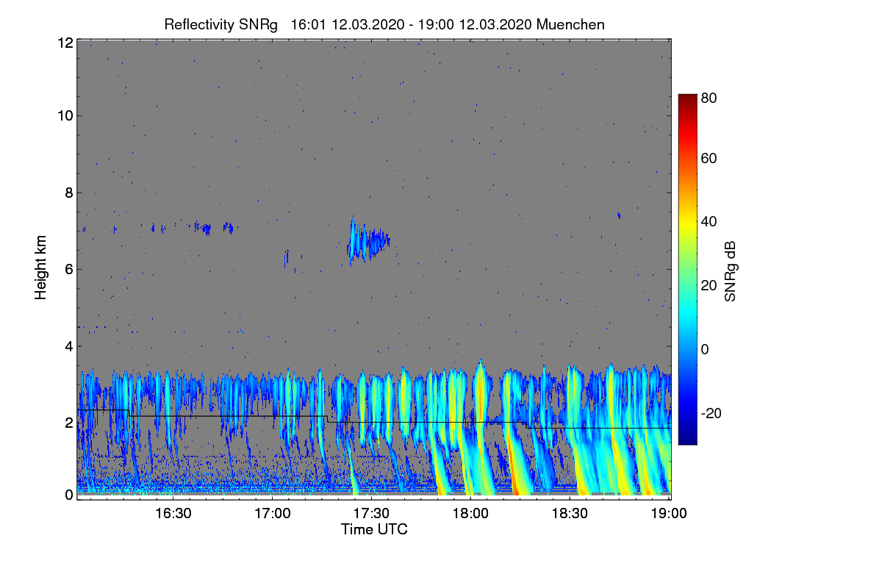Viewport: 882px width, 588px height.
Task: Click the colorbar value -20
Action: pos(711,413)
